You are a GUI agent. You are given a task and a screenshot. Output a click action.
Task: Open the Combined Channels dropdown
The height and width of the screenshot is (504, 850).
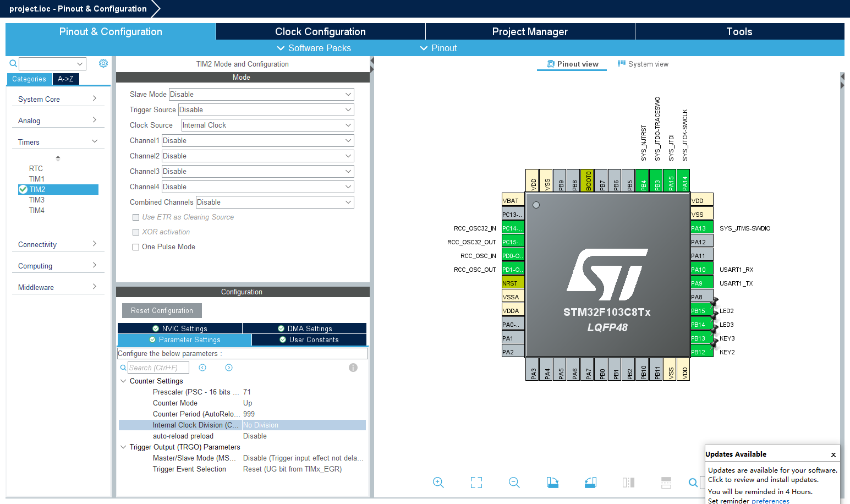coord(275,202)
